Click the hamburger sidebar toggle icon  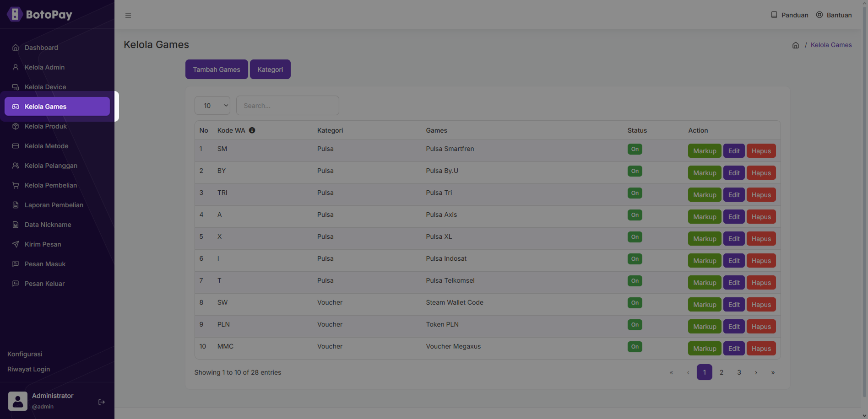pos(128,16)
